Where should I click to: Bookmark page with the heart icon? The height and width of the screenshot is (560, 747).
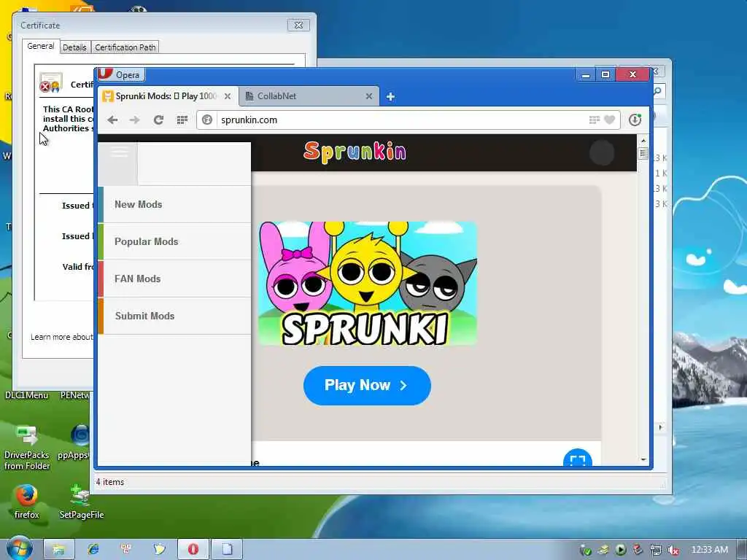(x=609, y=120)
